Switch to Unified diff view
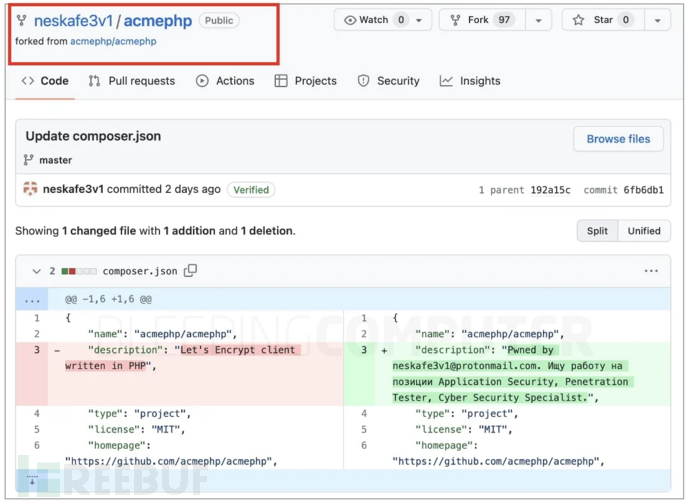Screen dimensions: 690x504 644,231
